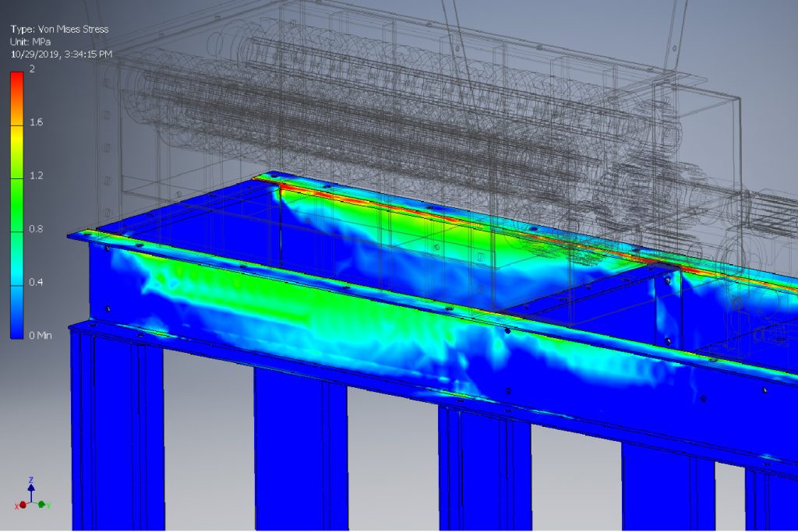Select the 1.6 legend value
The width and height of the screenshot is (798, 532).
click(x=36, y=122)
